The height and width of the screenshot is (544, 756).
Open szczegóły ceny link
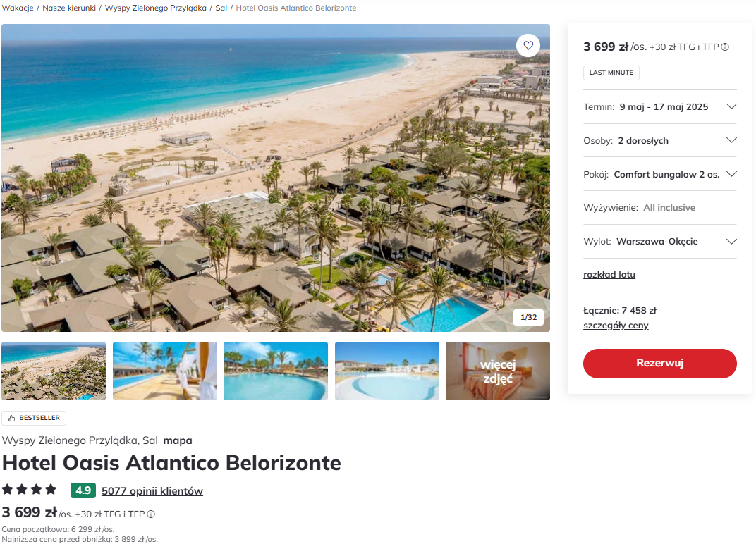pyautogui.click(x=616, y=326)
